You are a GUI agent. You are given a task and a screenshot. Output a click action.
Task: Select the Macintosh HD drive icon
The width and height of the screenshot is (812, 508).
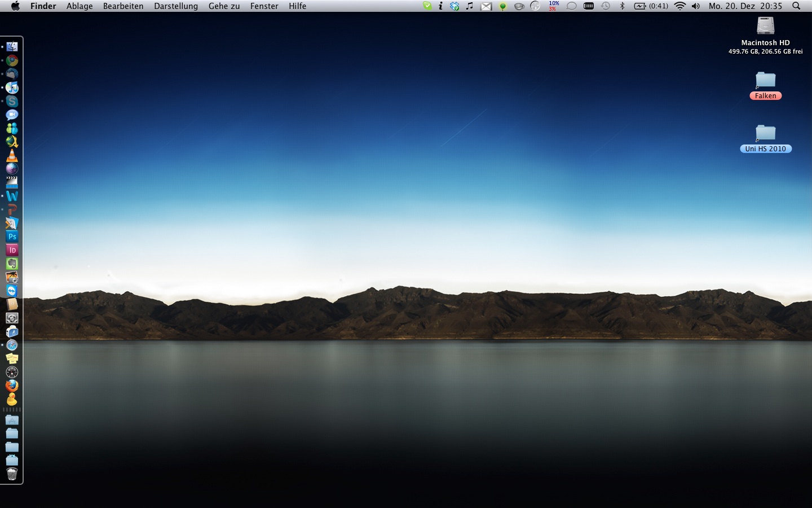[x=765, y=27]
